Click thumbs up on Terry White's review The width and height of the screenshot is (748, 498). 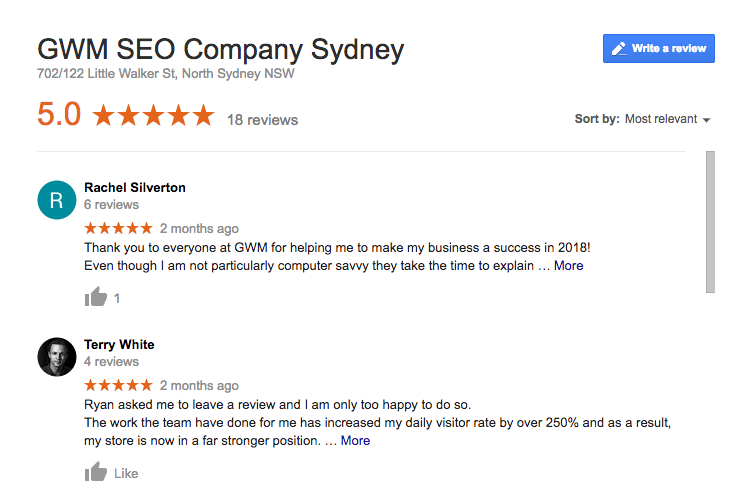point(96,472)
